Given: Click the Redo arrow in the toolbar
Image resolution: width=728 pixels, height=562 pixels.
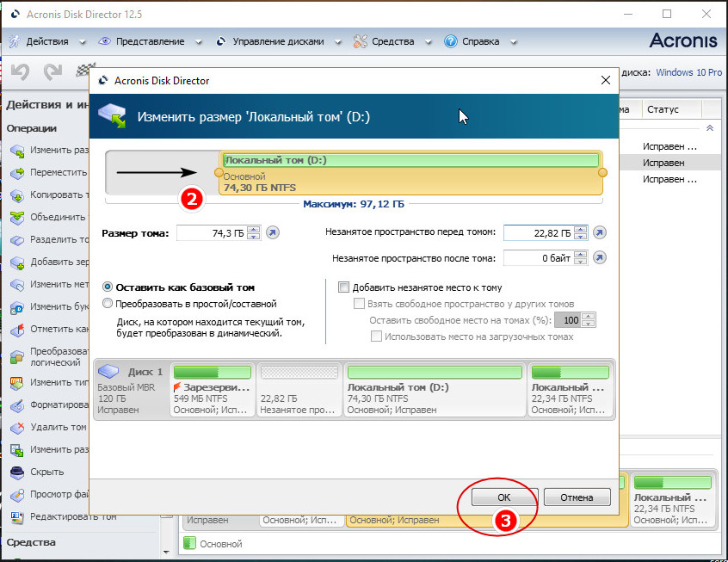Looking at the screenshot, I should (x=52, y=73).
